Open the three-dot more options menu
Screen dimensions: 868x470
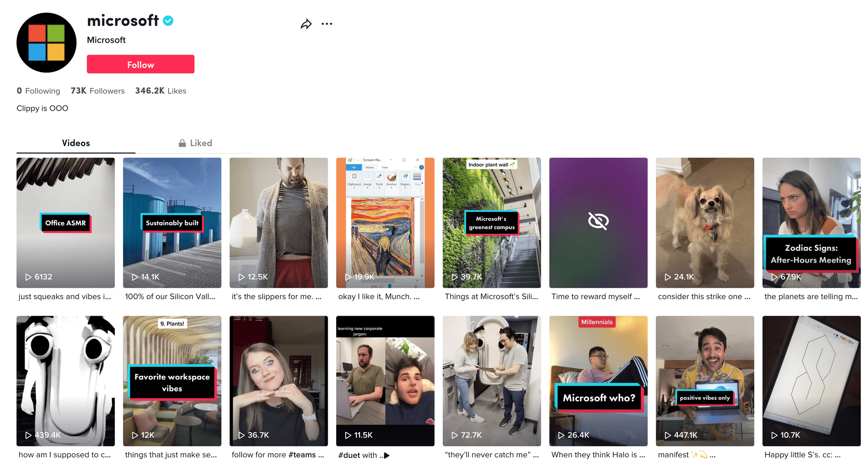pyautogui.click(x=327, y=24)
